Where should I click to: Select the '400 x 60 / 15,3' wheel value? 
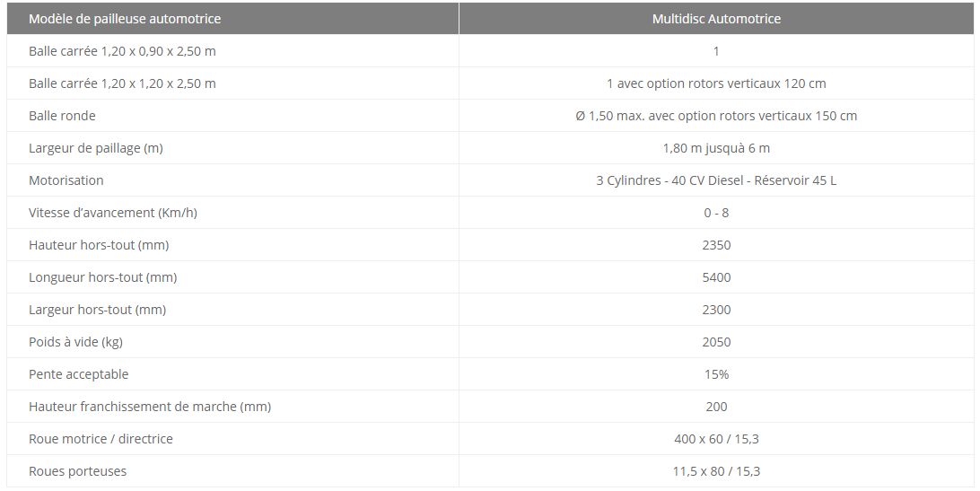click(x=716, y=439)
